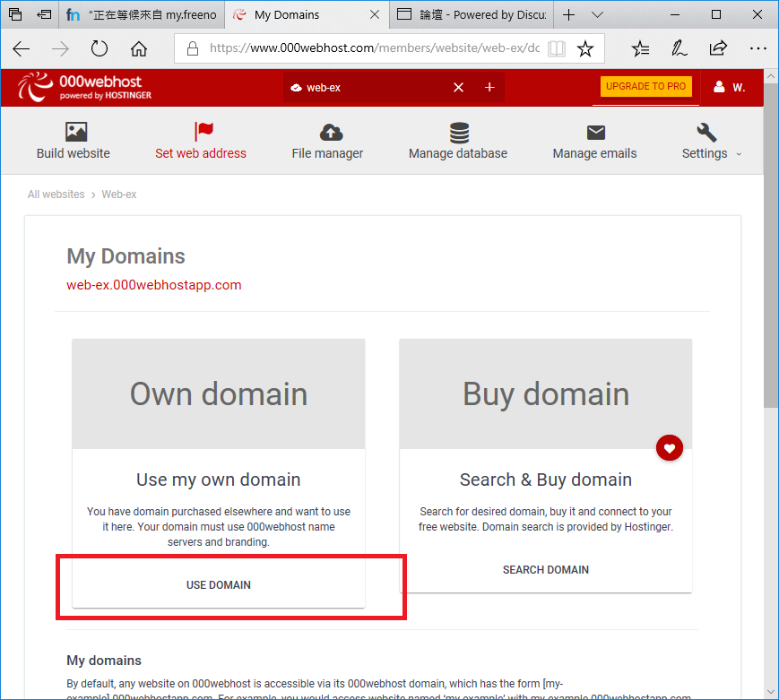
Task: Click 'My domains' section heading
Action: (x=104, y=661)
